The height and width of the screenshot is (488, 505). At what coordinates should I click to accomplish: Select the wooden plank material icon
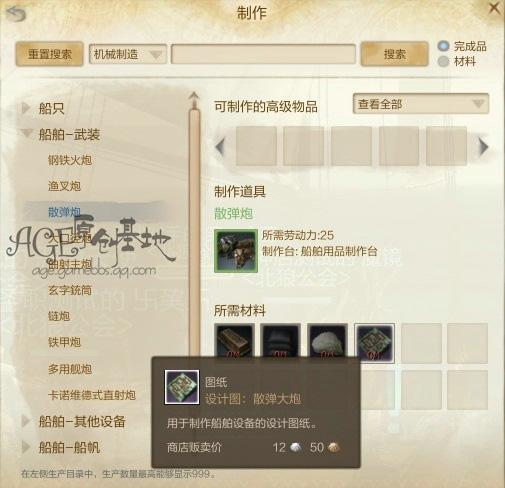click(234, 341)
